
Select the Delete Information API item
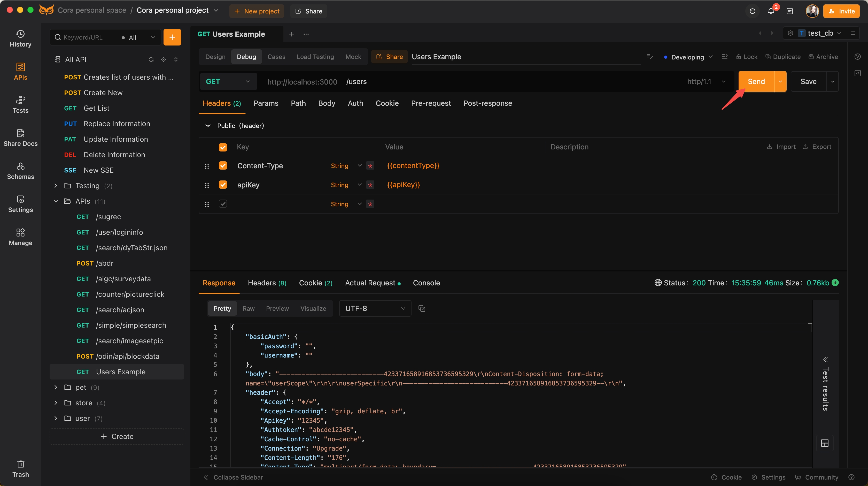[117, 155]
